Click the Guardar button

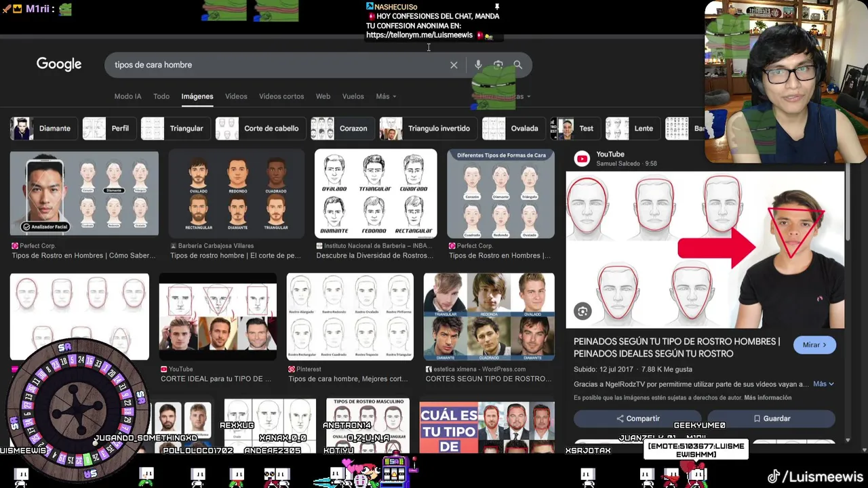(772, 419)
